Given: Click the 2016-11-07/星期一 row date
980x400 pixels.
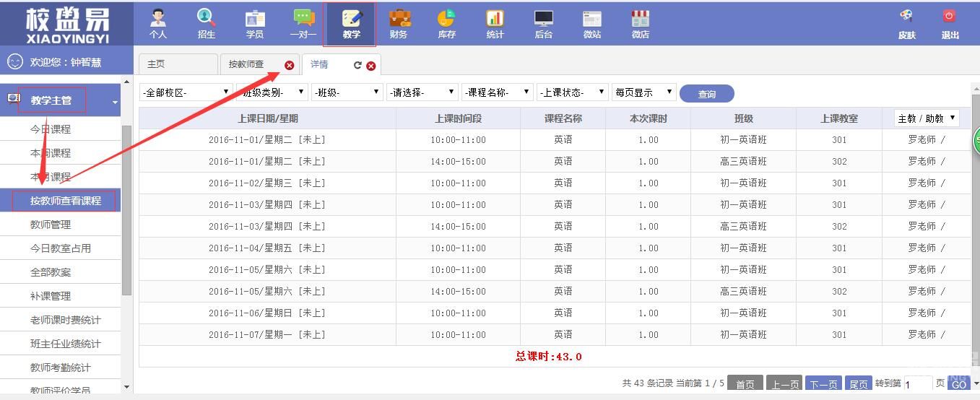Looking at the screenshot, I should click(267, 334).
